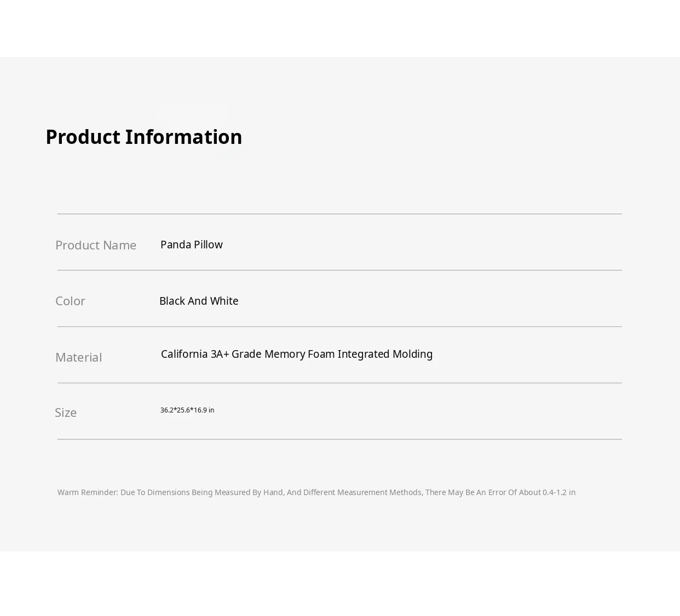This screenshot has width=680, height=616.
Task: Select the 36.2*25.6*16.9 in size value
Action: coord(187,410)
